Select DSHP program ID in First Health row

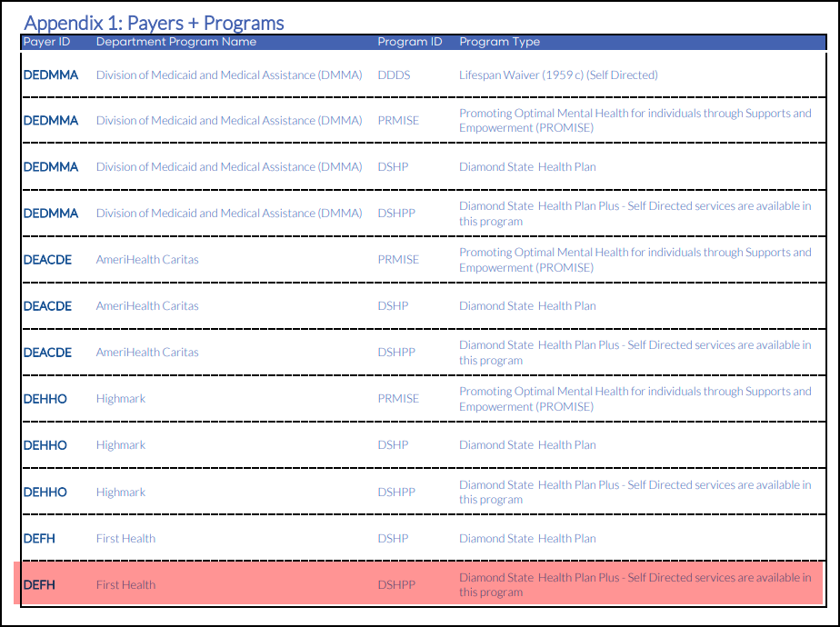[x=393, y=539]
